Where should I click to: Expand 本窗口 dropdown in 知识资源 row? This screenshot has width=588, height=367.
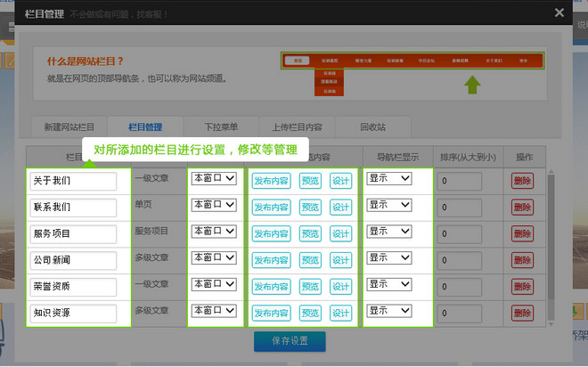[x=214, y=311]
